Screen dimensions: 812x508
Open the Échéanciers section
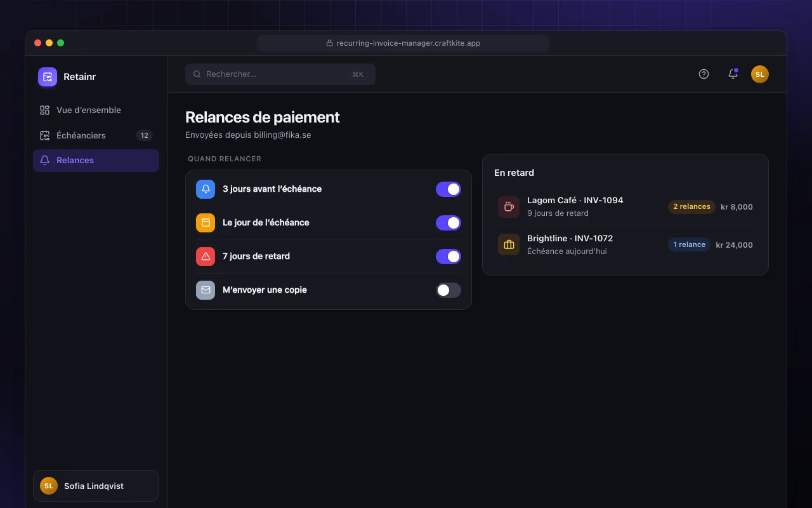(x=96, y=135)
